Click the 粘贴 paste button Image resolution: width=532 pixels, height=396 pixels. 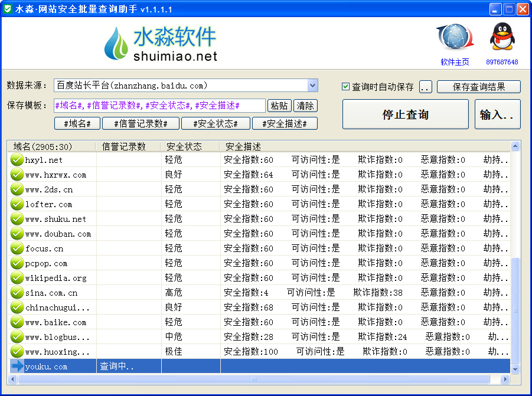click(x=279, y=104)
